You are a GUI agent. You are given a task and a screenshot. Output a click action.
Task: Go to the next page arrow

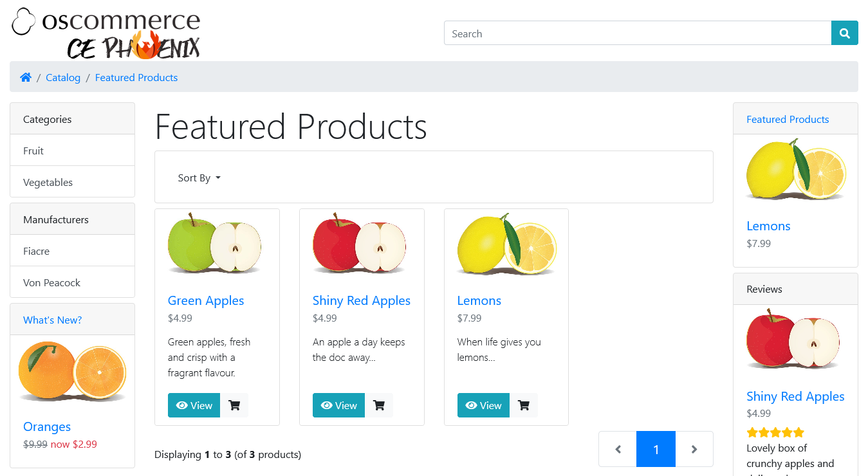point(694,449)
